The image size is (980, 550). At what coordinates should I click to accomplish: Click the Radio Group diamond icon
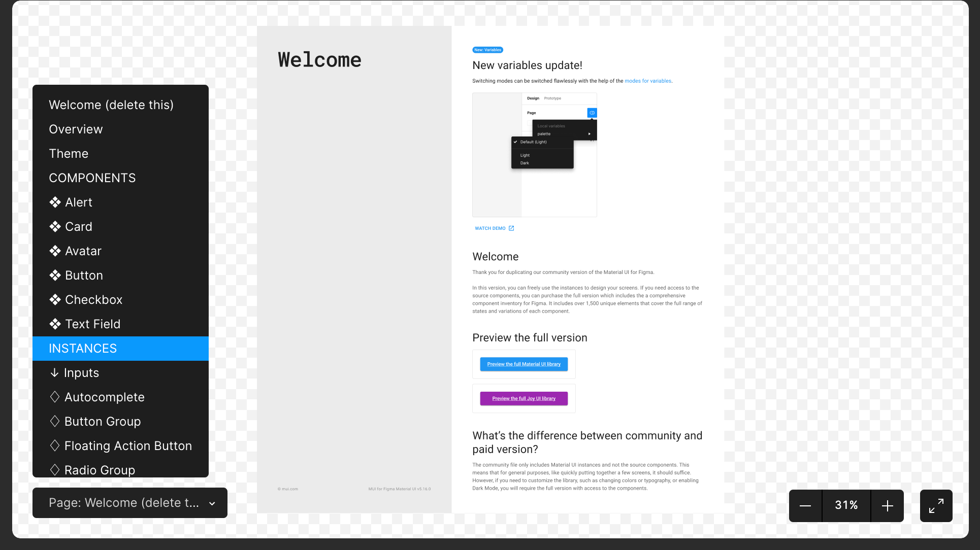pyautogui.click(x=55, y=470)
